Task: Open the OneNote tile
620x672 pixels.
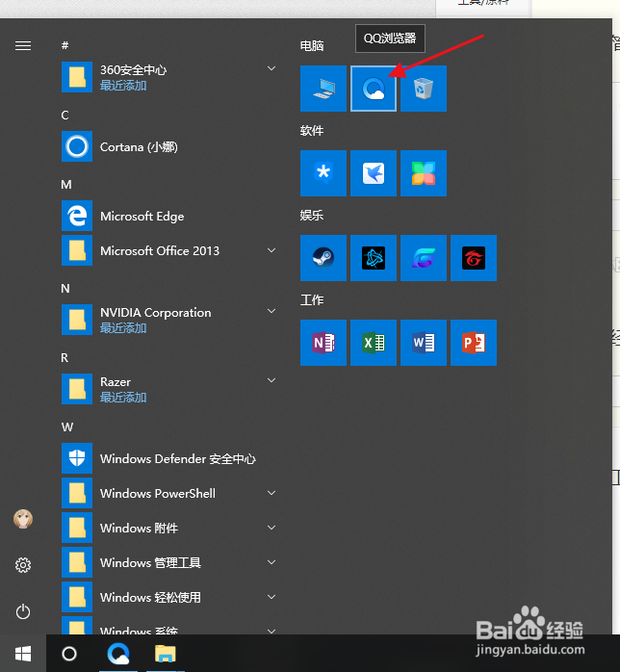Action: [x=323, y=343]
